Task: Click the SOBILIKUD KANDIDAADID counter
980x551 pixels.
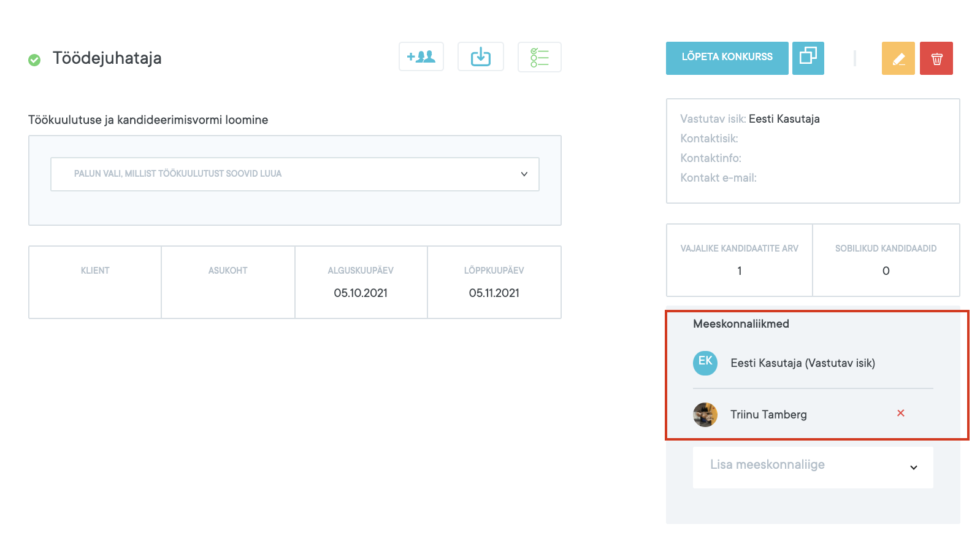Action: tap(886, 260)
